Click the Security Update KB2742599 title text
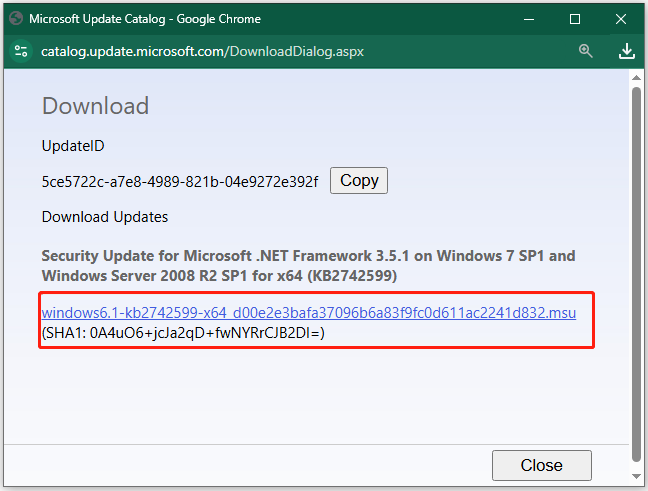648x491 pixels. pos(308,266)
